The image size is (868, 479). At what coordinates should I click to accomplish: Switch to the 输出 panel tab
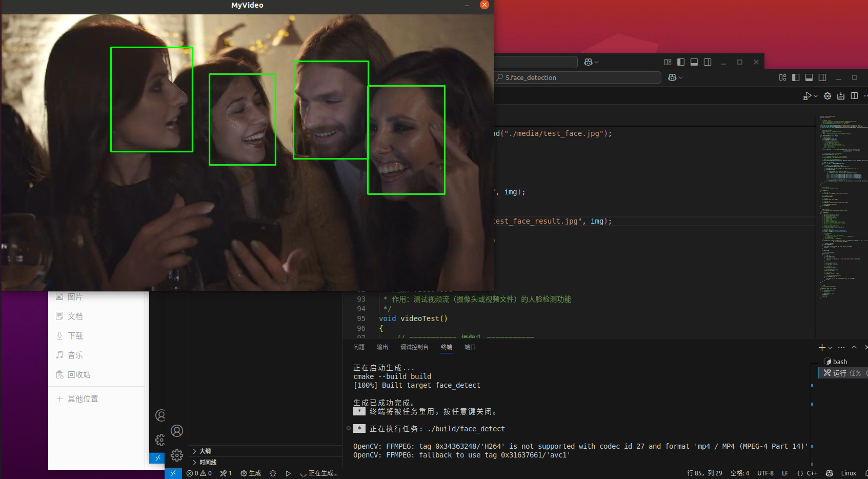pyautogui.click(x=382, y=347)
